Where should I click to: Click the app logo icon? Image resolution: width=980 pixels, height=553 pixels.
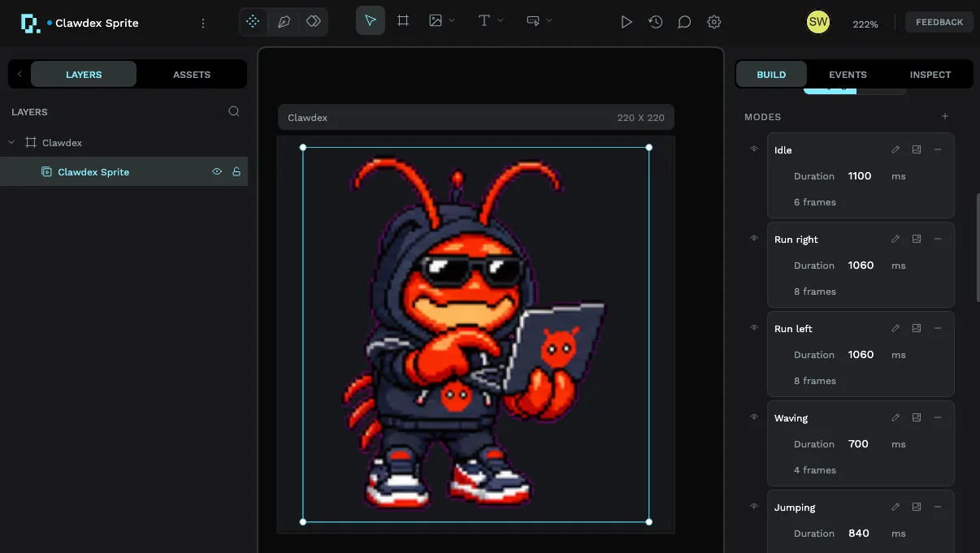point(31,23)
